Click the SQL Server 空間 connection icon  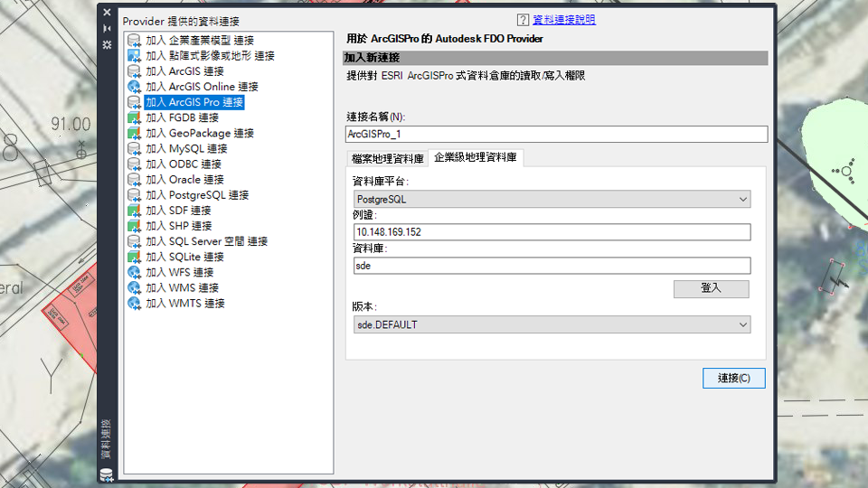(x=134, y=242)
